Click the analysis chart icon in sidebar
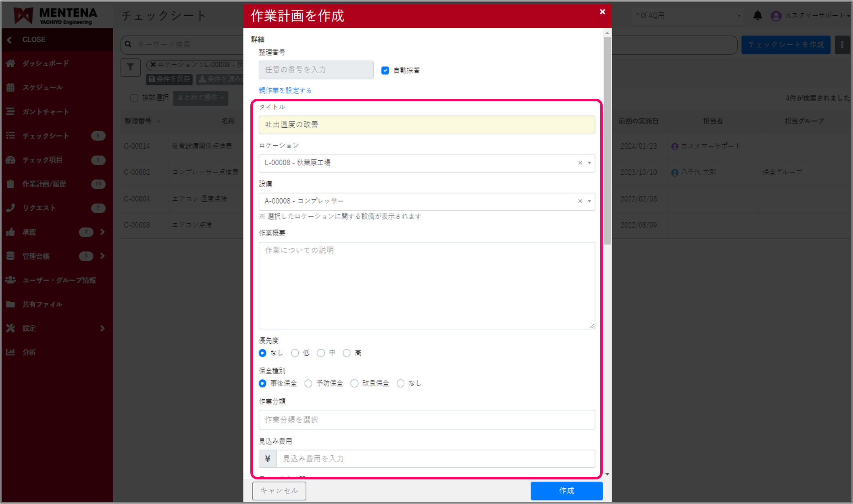 pyautogui.click(x=10, y=352)
